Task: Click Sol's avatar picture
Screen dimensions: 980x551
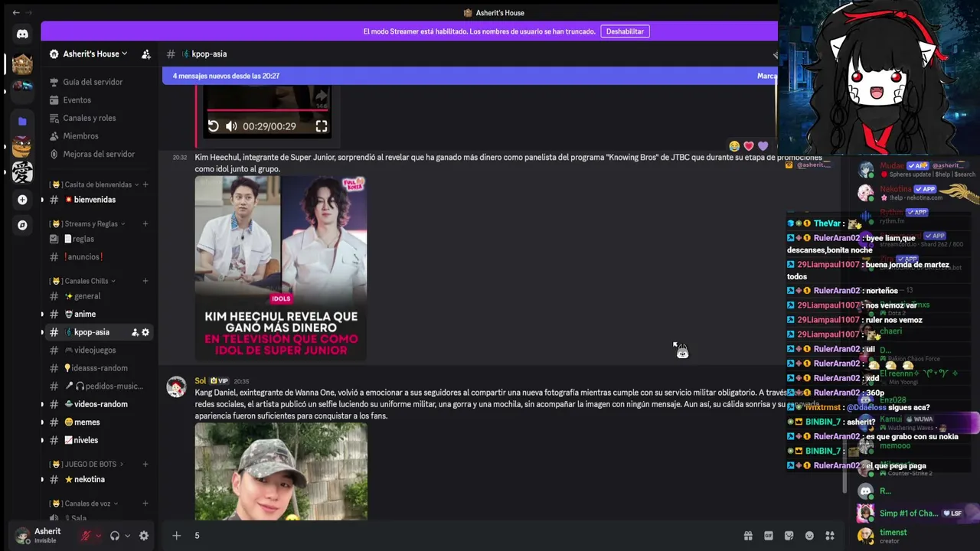Action: point(177,386)
